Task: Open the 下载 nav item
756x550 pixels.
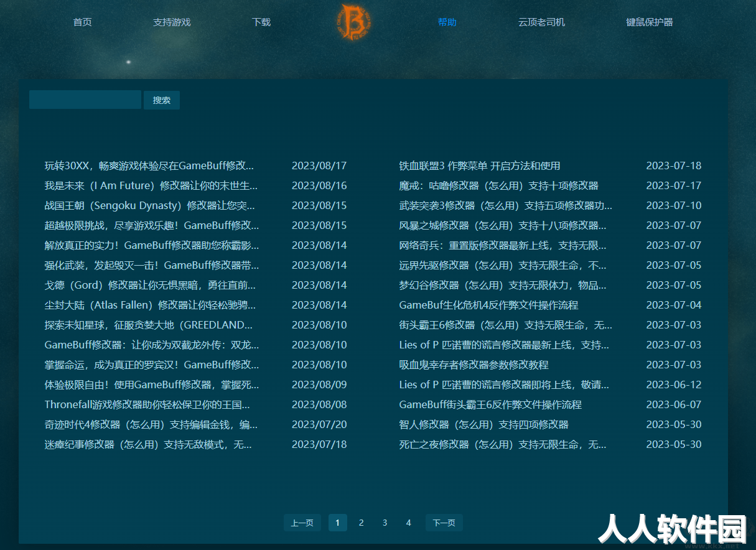Action: (261, 22)
